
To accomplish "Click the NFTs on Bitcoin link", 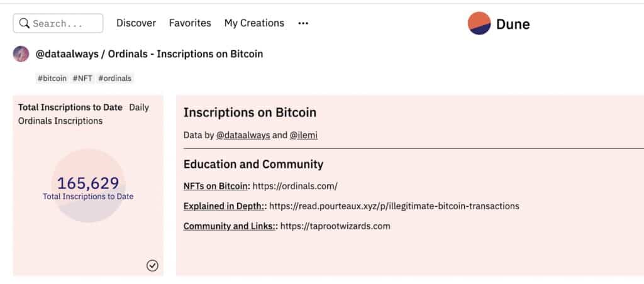I will coord(217,187).
